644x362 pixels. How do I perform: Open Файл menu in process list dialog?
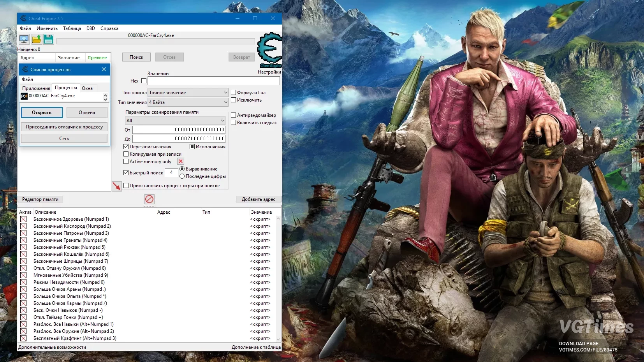[28, 79]
